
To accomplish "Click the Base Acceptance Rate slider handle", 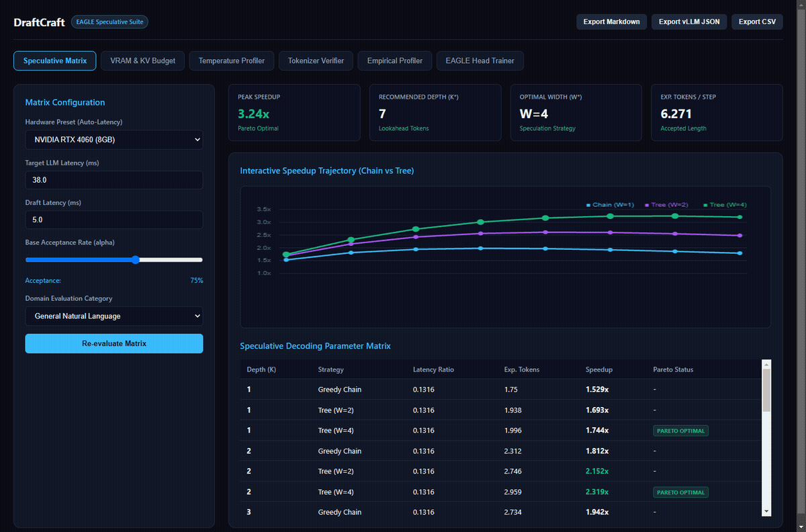I will tap(136, 259).
